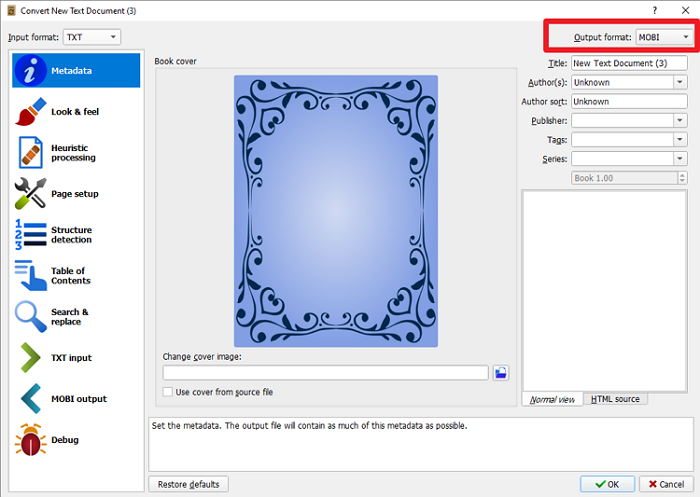Open MOBI output blue chevron icon
This screenshot has width=700, height=497.
30,399
